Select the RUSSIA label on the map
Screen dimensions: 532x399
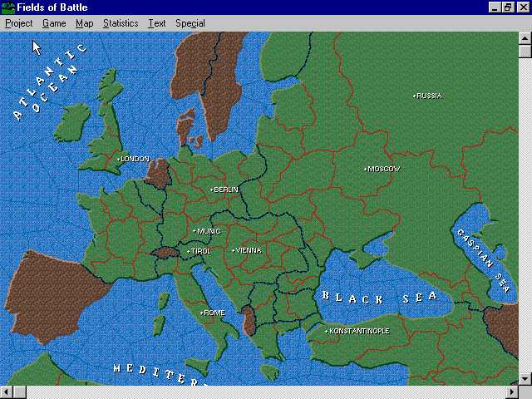pos(427,96)
